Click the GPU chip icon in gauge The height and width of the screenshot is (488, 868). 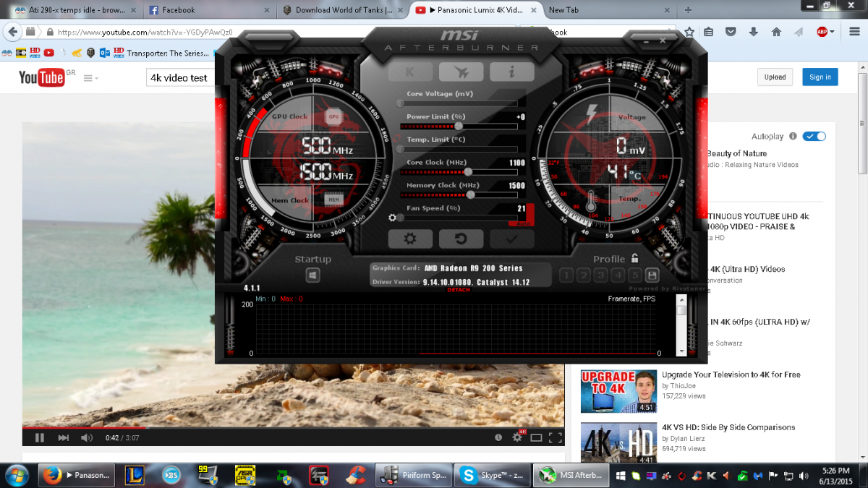333,116
